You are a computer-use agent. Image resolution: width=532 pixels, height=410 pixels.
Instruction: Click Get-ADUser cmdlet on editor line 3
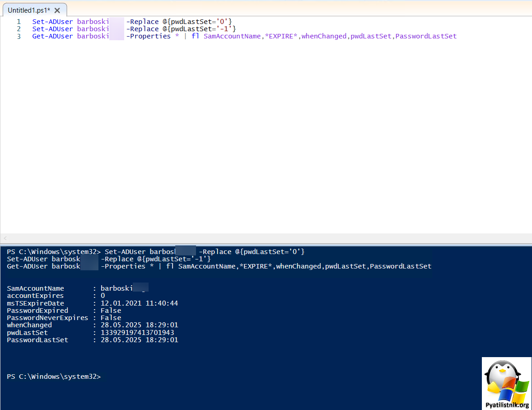(x=52, y=36)
